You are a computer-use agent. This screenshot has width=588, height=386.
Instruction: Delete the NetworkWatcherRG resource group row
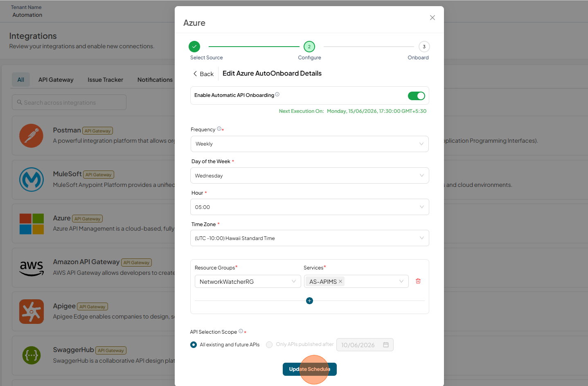pyautogui.click(x=418, y=281)
